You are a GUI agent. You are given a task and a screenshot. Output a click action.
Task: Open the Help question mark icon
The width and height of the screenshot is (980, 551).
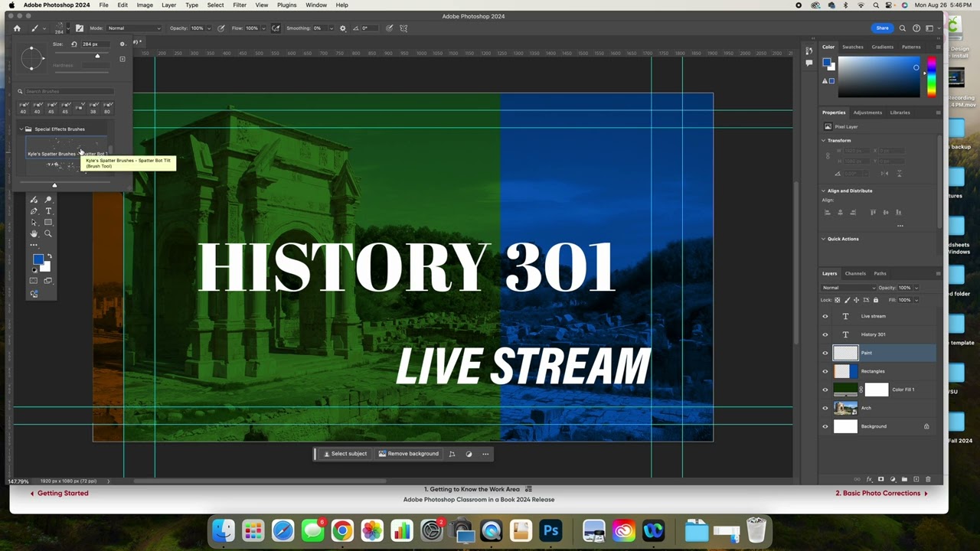[x=916, y=28]
